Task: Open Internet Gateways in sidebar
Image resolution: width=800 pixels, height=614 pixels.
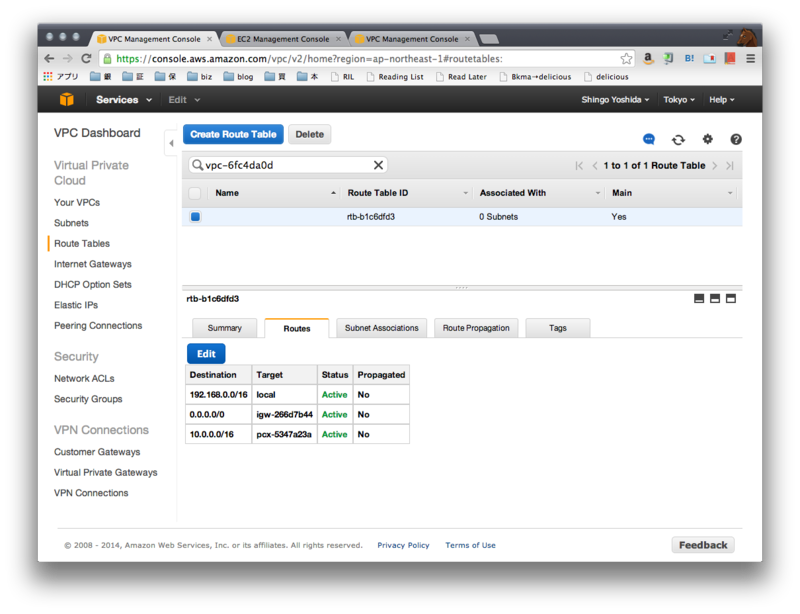Action: (93, 264)
